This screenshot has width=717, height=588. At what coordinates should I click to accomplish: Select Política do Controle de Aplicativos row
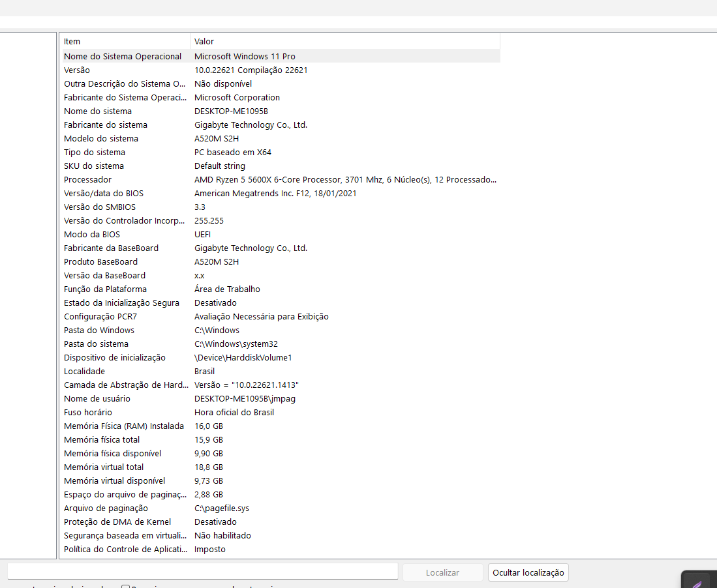pyautogui.click(x=281, y=550)
